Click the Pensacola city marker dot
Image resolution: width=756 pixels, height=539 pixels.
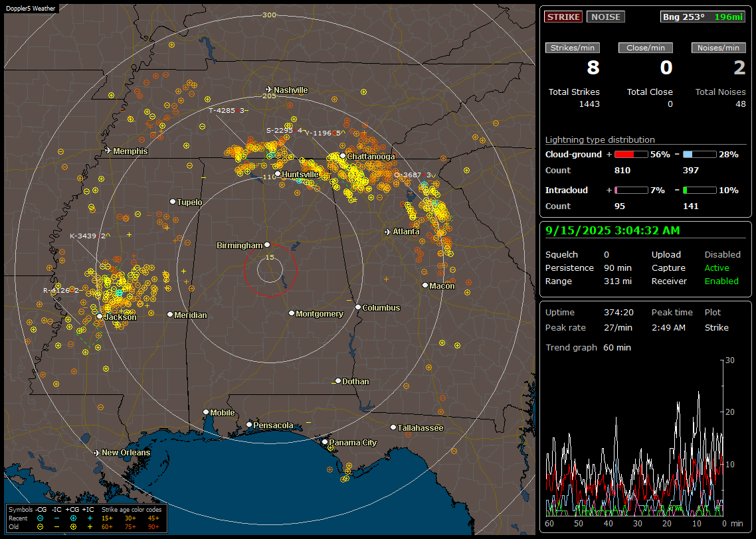248,425
